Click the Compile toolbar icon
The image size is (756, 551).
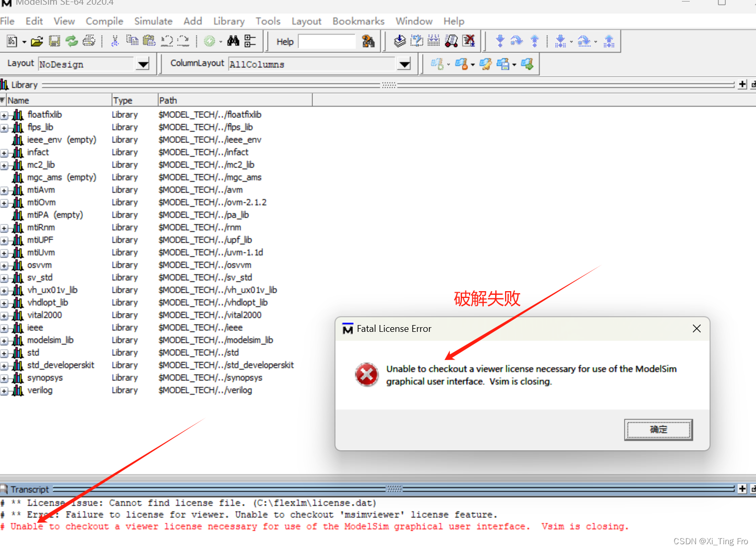tap(400, 41)
